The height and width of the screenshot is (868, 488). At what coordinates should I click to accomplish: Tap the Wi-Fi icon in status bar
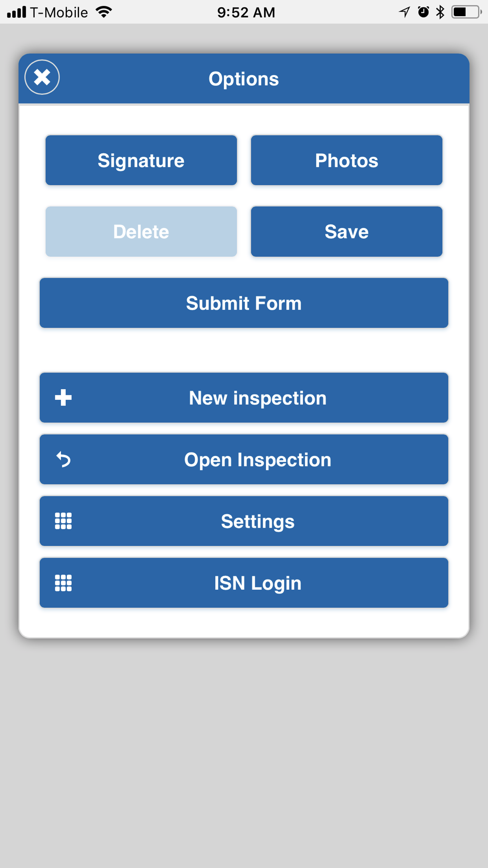click(104, 12)
